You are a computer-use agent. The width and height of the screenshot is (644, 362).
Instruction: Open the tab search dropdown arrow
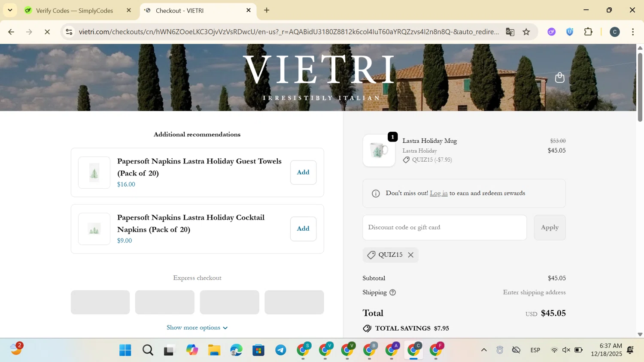(10, 10)
